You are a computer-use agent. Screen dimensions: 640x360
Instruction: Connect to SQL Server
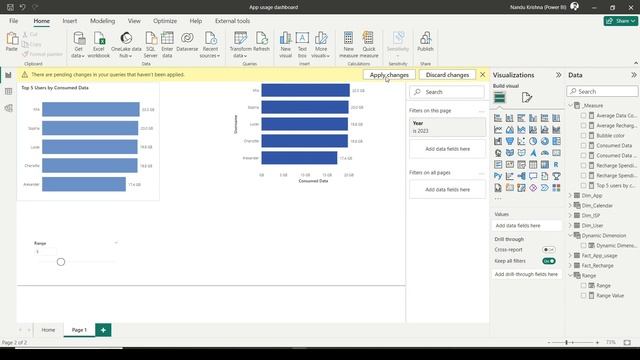tap(151, 44)
